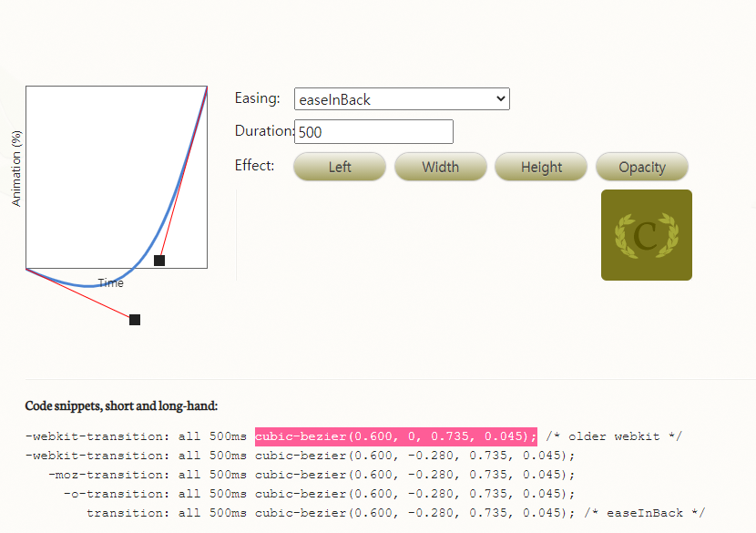Click the 'Effect:' label

click(254, 166)
